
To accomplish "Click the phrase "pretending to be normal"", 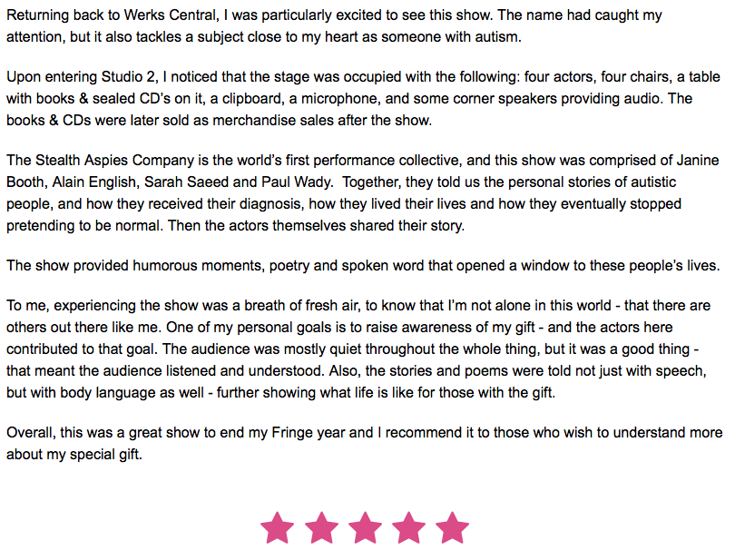I will pyautogui.click(x=83, y=226).
